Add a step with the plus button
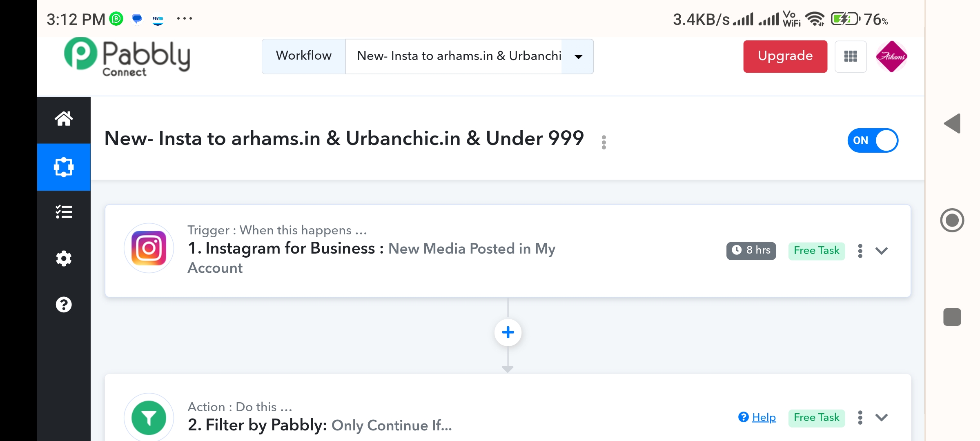 point(508,332)
